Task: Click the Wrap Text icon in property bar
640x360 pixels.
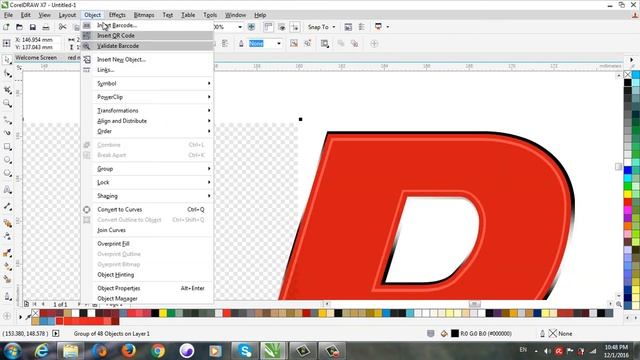Action: [x=325, y=44]
